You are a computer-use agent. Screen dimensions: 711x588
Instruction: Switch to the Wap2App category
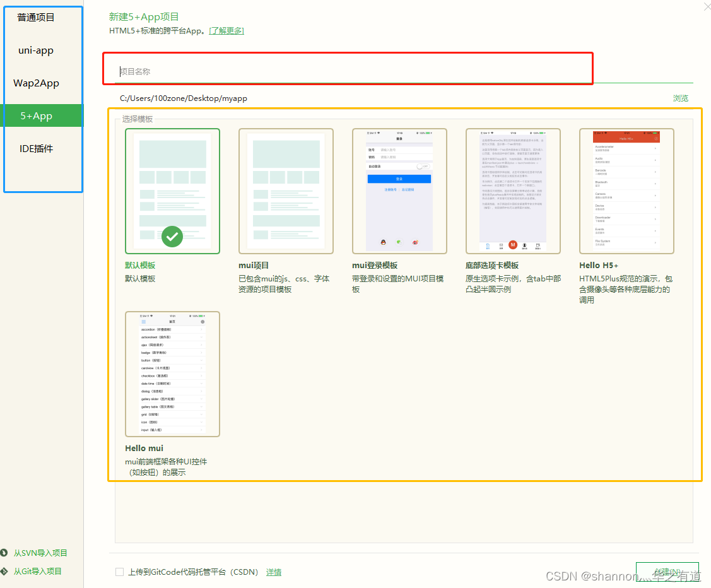click(x=36, y=83)
